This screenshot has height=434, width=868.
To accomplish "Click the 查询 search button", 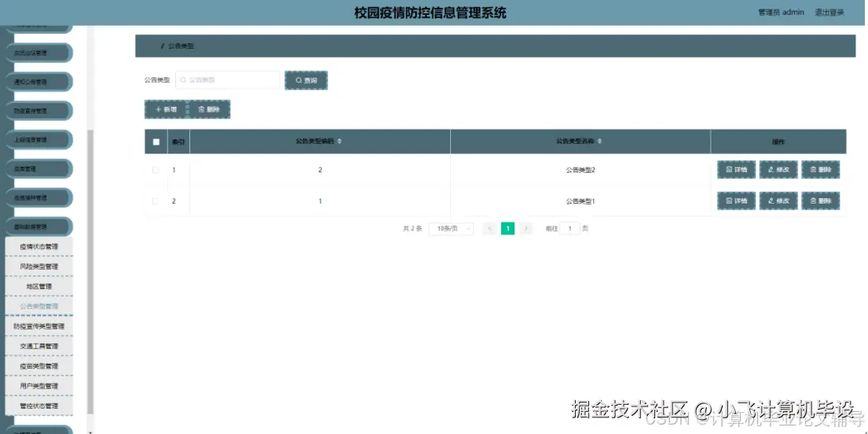I will pyautogui.click(x=306, y=80).
